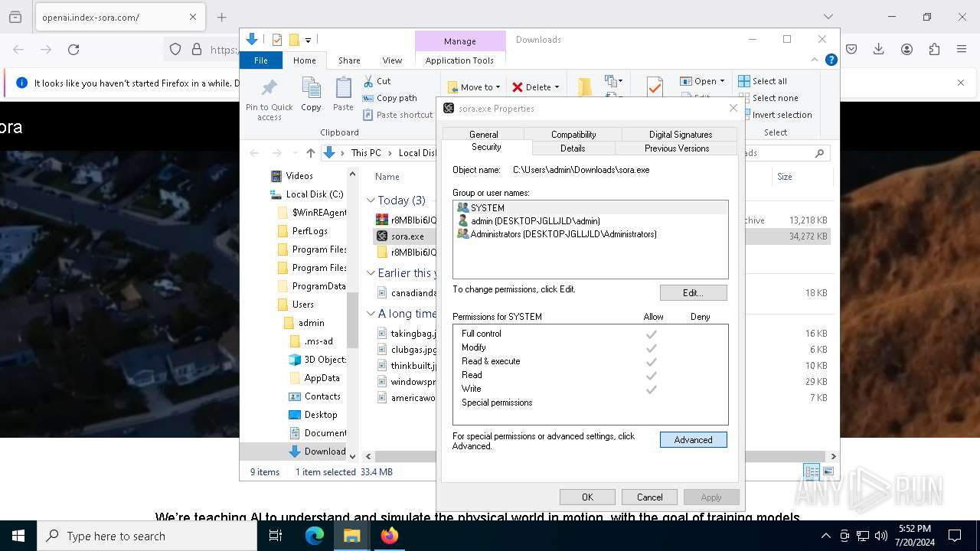Open Previous Versions tab
The width and height of the screenshot is (980, 551).
pos(677,148)
